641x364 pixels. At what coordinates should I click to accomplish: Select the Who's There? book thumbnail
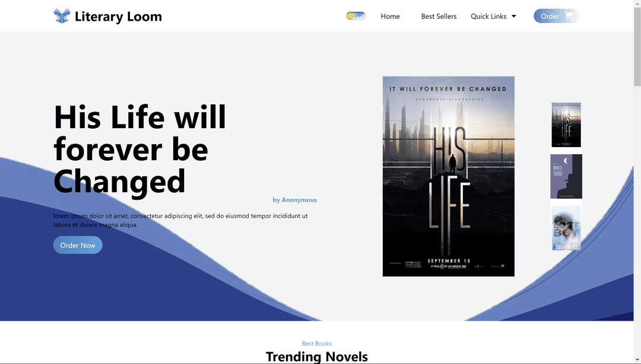[566, 177]
